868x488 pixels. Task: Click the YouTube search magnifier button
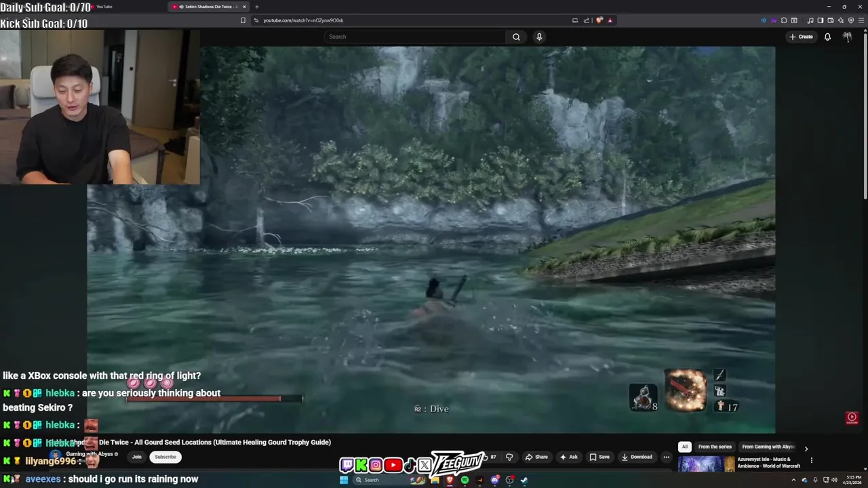tap(516, 37)
